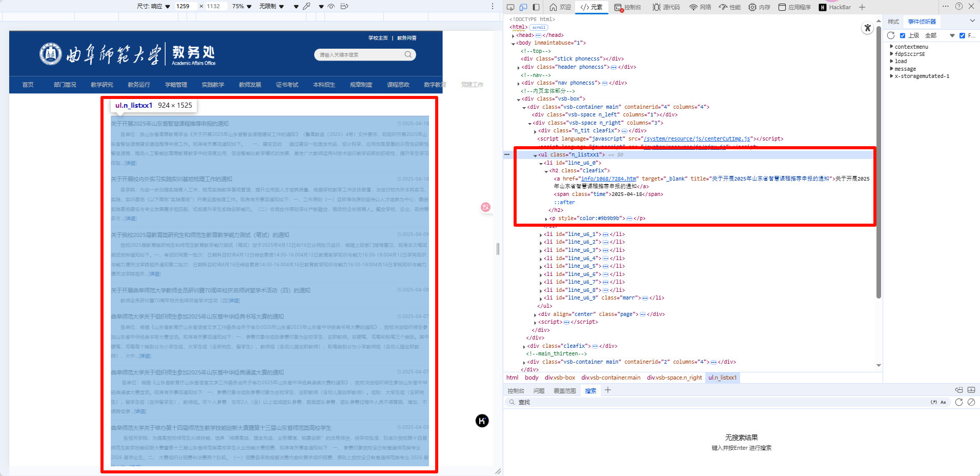Viewport: 980px width, 476px height.
Task: Open the 欢迎 welcome tab
Action: coord(560,7)
